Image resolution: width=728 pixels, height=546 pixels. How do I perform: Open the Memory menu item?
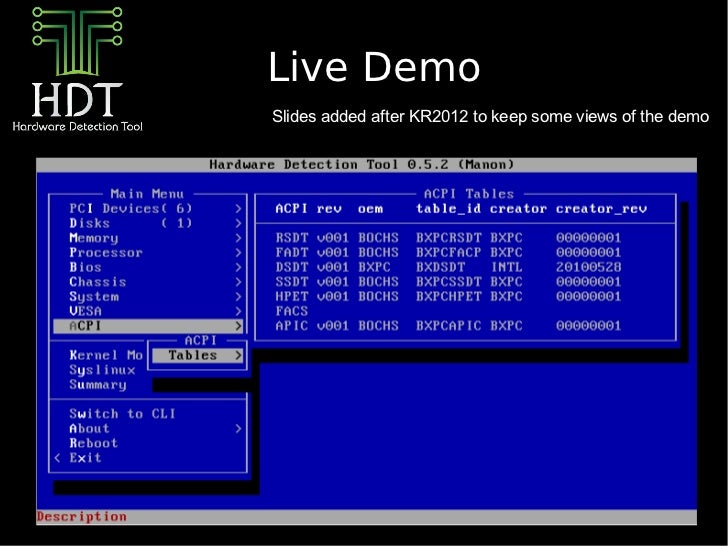click(x=148, y=238)
